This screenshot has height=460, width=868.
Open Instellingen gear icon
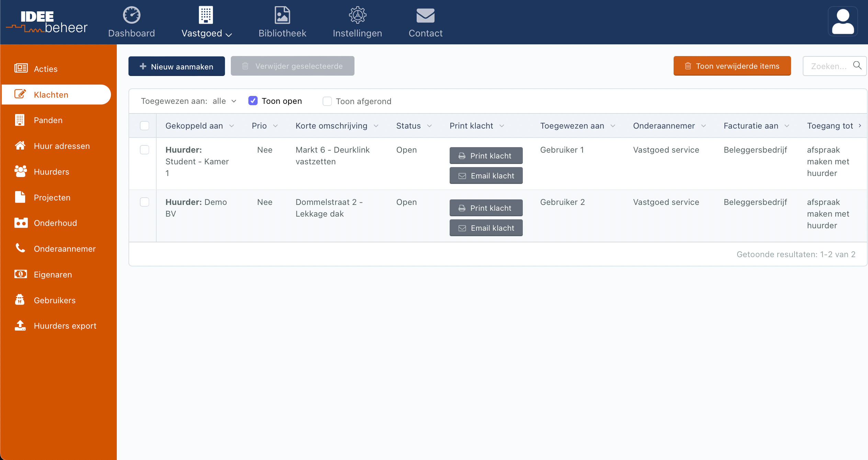(357, 15)
